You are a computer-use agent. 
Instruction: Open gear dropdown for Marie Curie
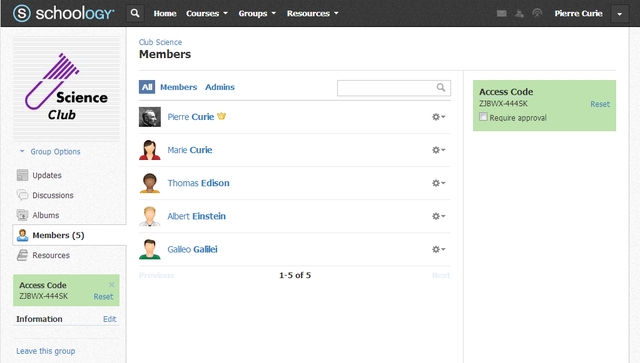[x=438, y=150]
